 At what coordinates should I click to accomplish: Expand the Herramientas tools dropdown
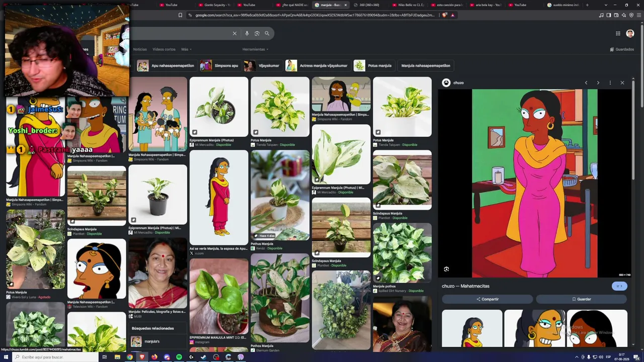(x=255, y=49)
